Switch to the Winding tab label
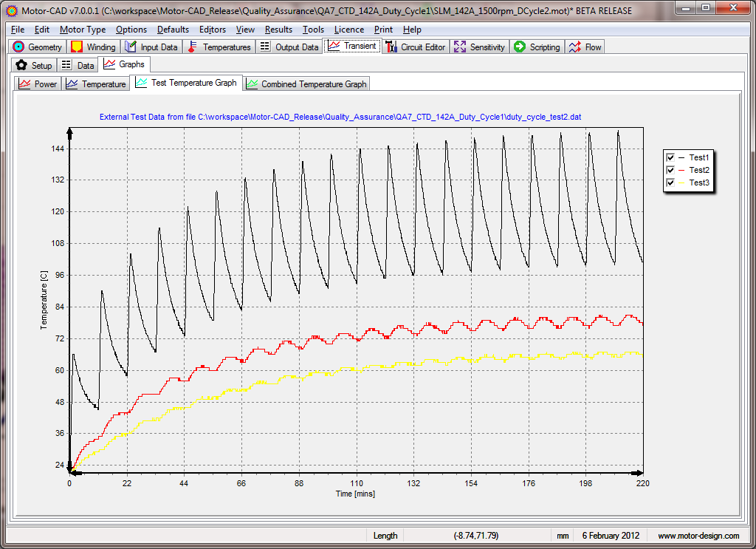This screenshot has height=549, width=756. coord(101,47)
